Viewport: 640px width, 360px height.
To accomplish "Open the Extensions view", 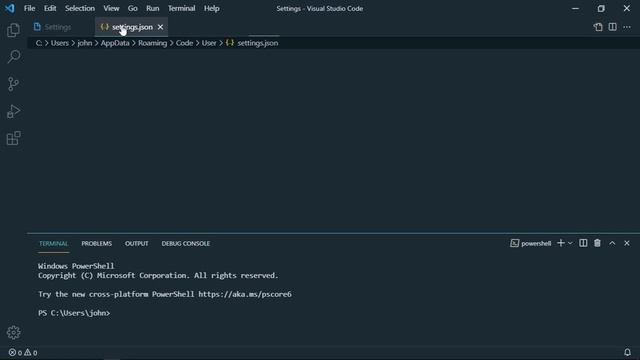I will (13, 138).
